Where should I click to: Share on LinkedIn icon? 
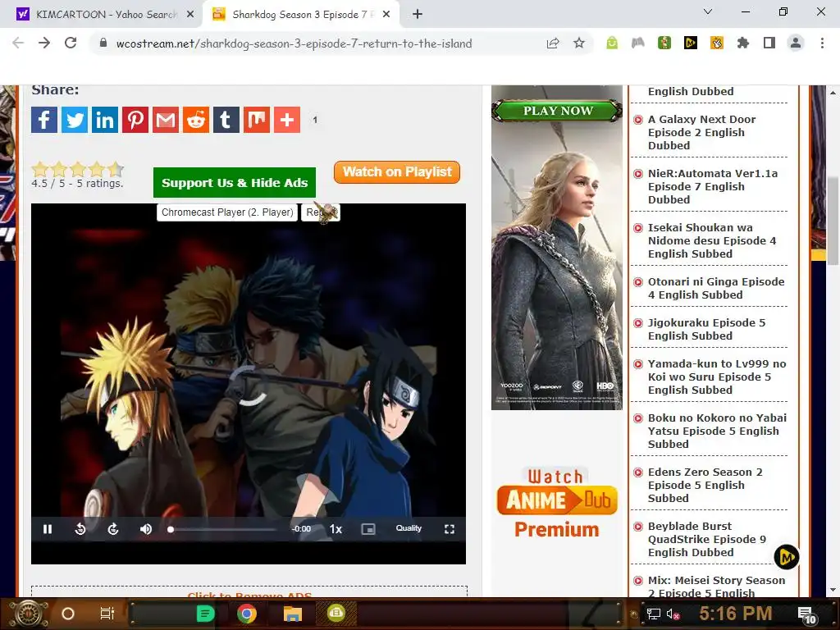pyautogui.click(x=104, y=120)
